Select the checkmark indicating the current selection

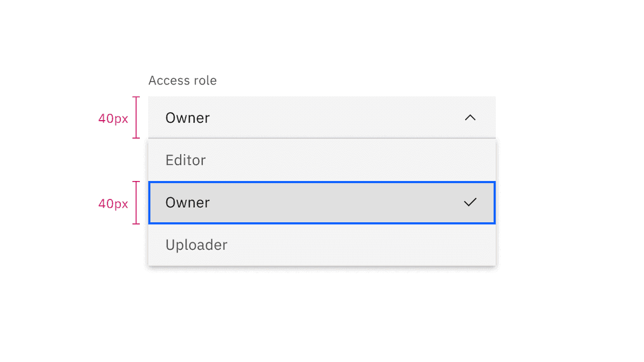point(471,202)
